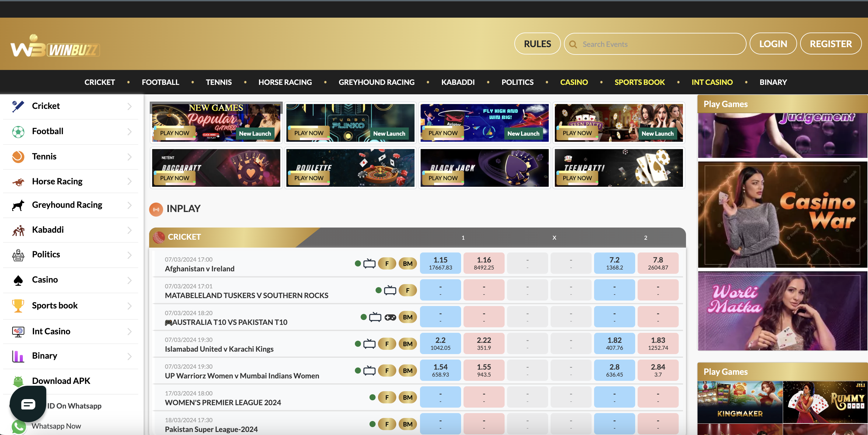This screenshot has height=435, width=868.
Task: Open SPORTS BOOK in top navigation bar
Action: point(639,82)
